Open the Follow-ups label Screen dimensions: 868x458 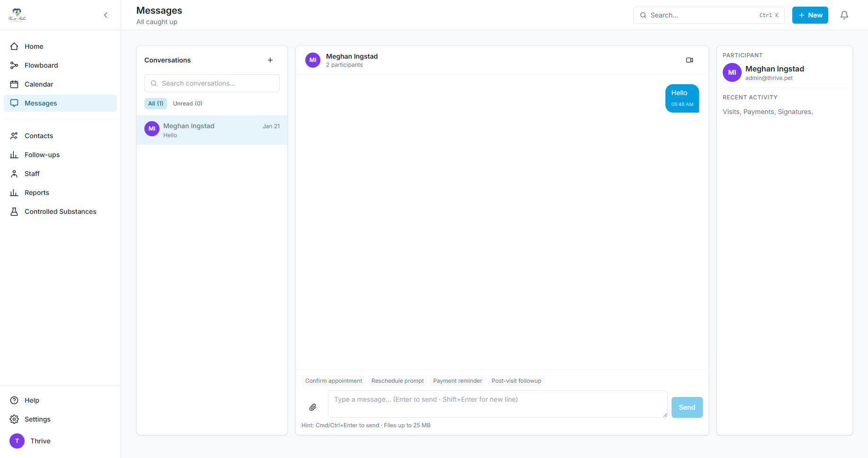(x=42, y=155)
